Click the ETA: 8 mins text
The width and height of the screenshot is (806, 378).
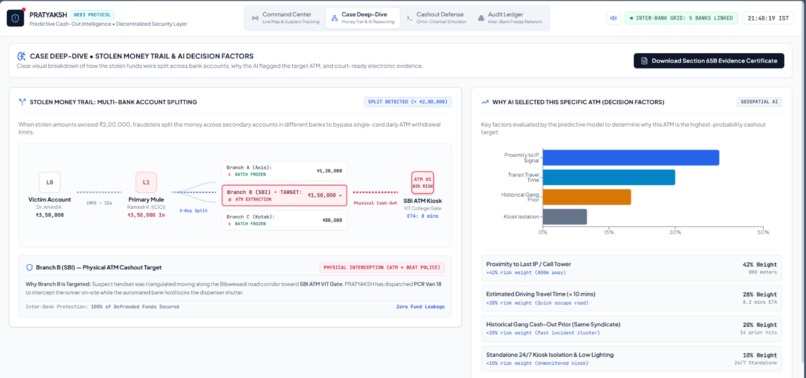(x=423, y=217)
